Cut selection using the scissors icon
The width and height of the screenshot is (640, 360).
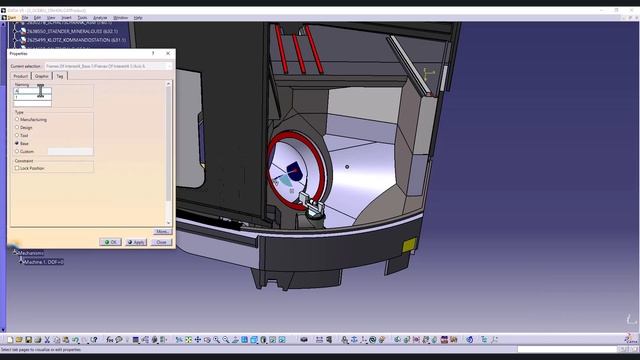(47, 340)
